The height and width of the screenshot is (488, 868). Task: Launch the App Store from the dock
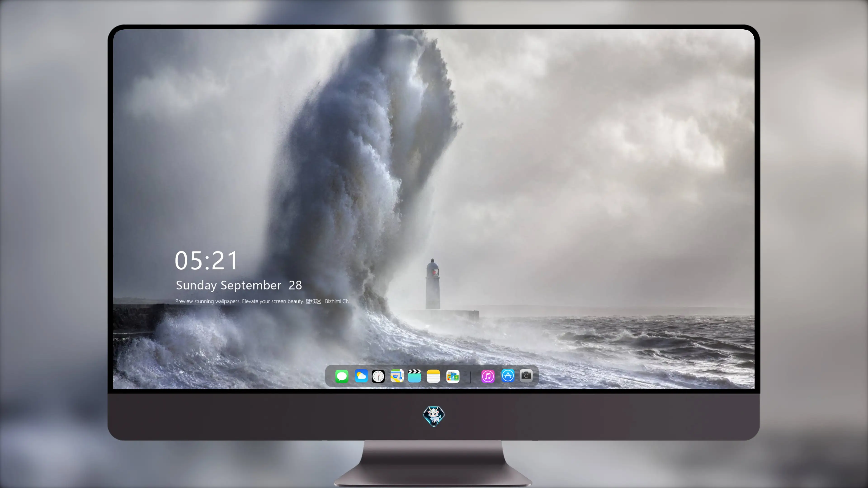click(508, 375)
